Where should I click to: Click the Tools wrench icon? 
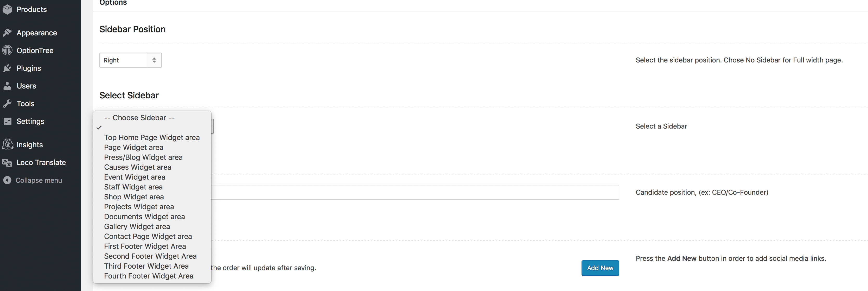pyautogui.click(x=7, y=104)
